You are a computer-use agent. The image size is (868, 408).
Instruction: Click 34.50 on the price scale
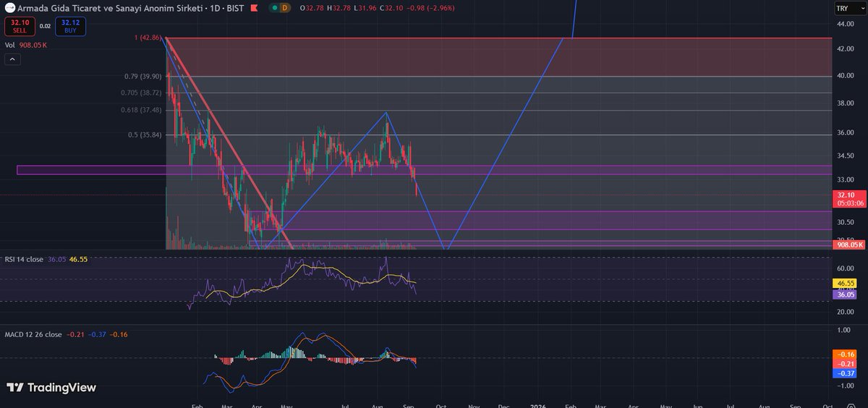point(846,156)
